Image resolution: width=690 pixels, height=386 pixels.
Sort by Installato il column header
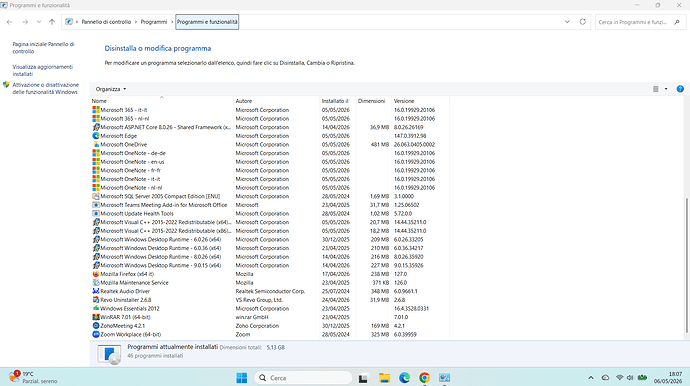pos(338,101)
